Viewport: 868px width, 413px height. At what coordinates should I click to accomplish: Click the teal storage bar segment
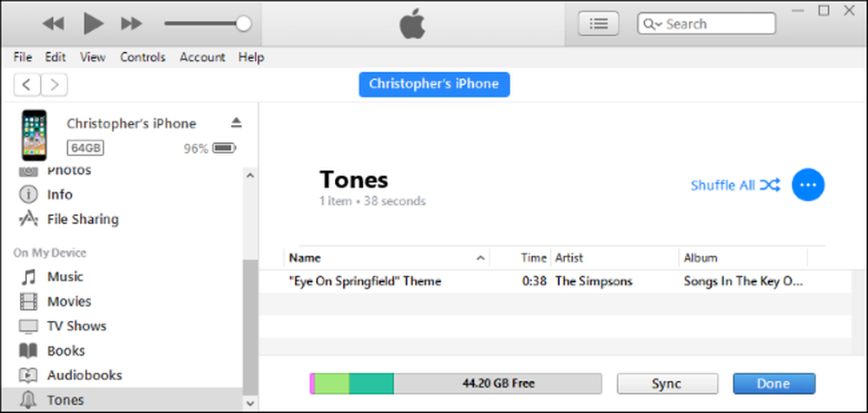tap(372, 383)
